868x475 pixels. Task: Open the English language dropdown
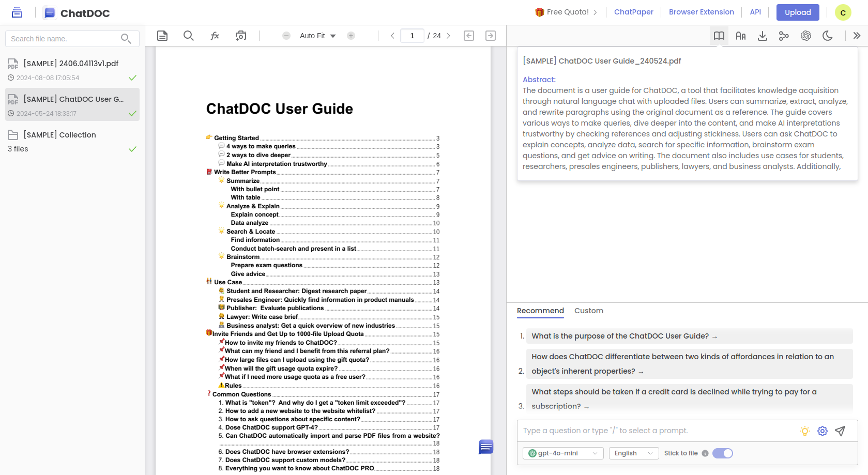tap(634, 453)
